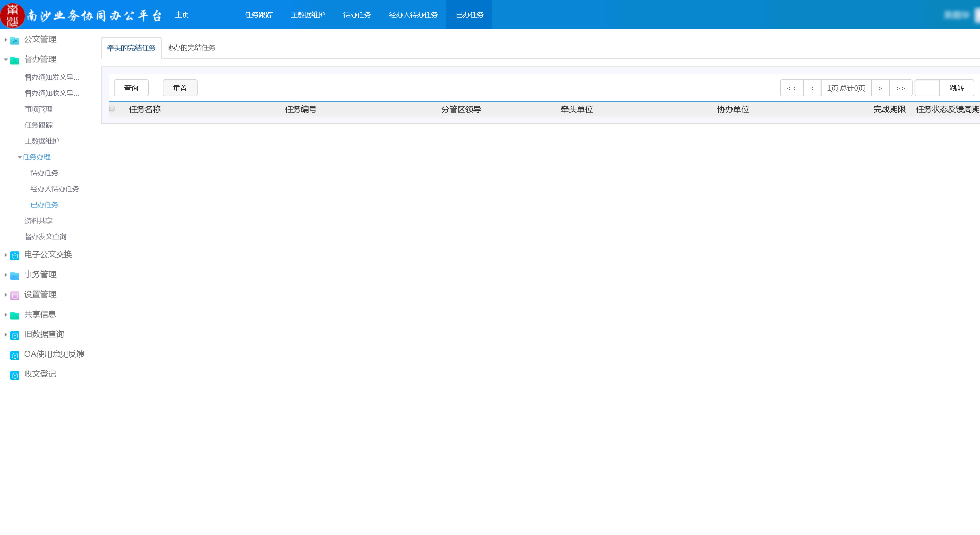Go to next page with > button
This screenshot has width=980, height=535.
point(880,88)
